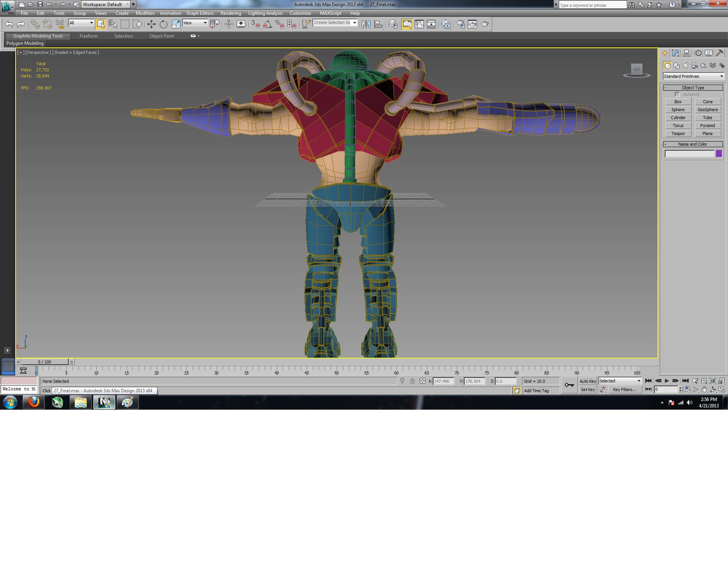
Task: Open the selection filter dropdown showing All
Action: [x=81, y=23]
